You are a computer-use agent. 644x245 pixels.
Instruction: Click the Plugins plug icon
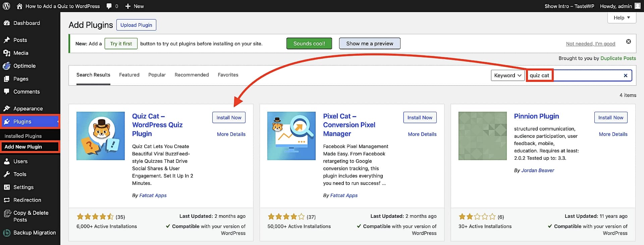point(7,121)
